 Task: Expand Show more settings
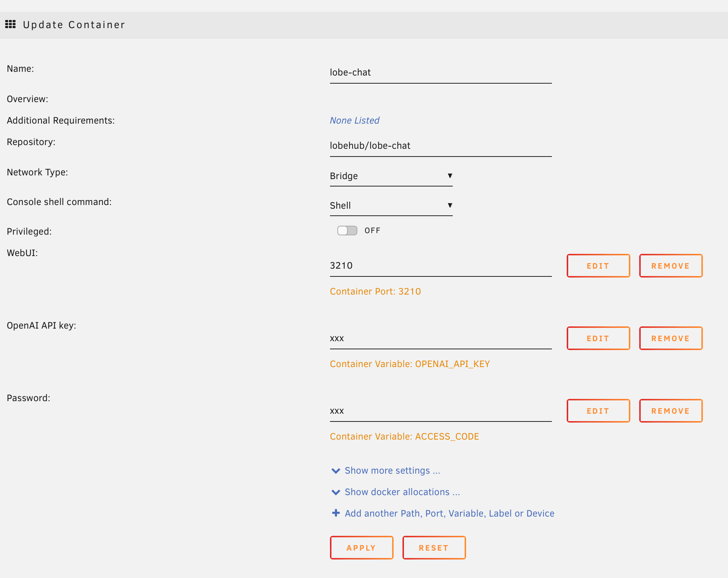click(392, 471)
